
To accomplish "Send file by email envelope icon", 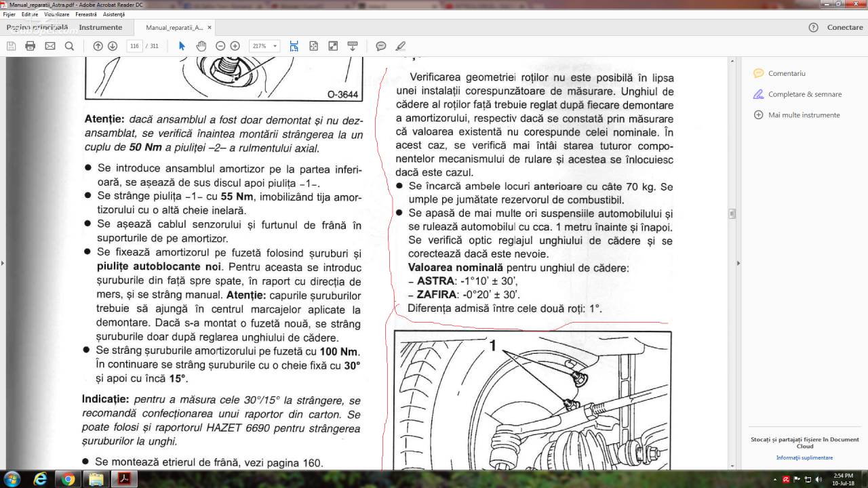I will click(x=50, y=46).
